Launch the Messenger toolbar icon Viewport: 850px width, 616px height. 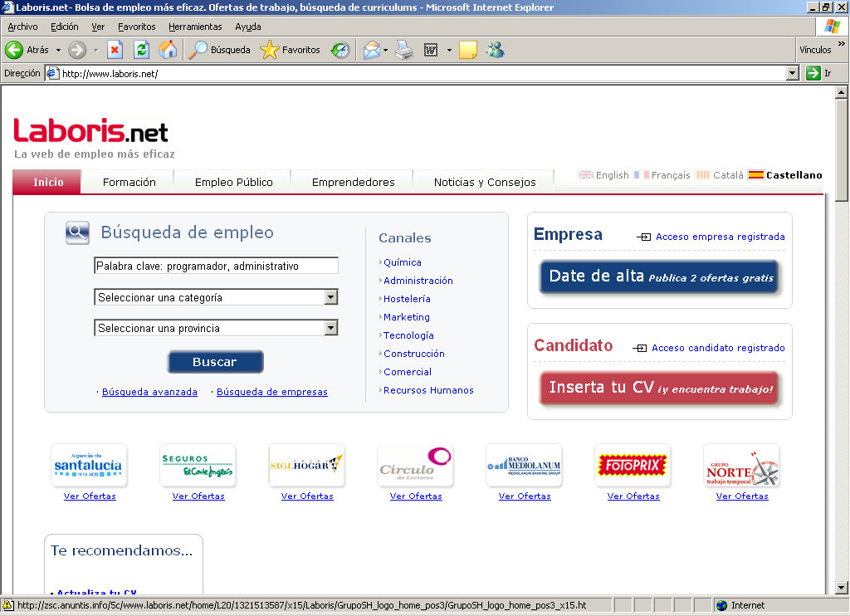pos(496,50)
